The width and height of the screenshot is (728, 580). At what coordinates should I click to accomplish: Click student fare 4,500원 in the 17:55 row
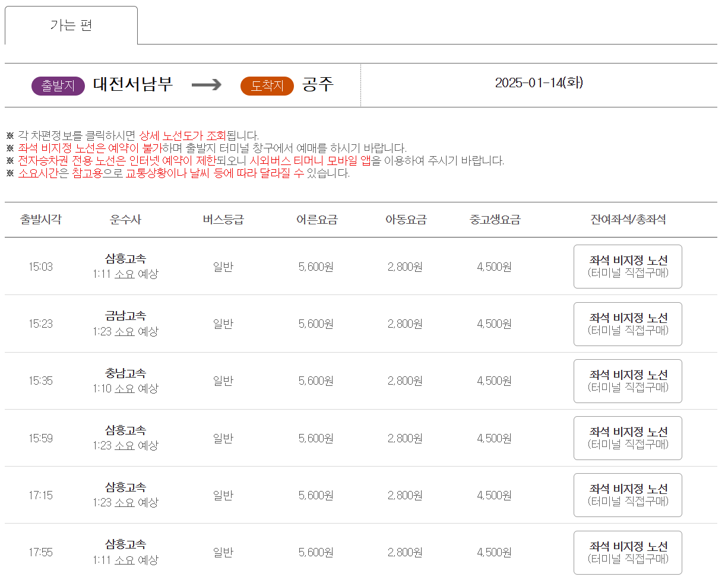494,552
